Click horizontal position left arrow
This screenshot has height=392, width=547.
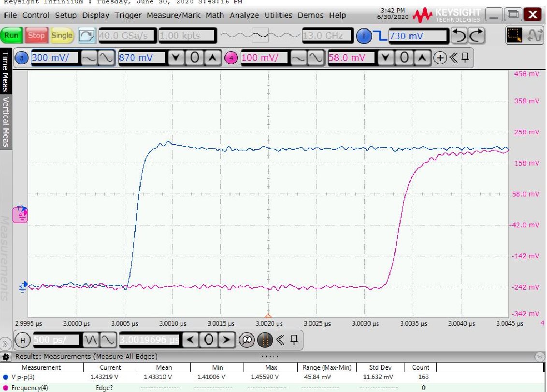[190, 340]
